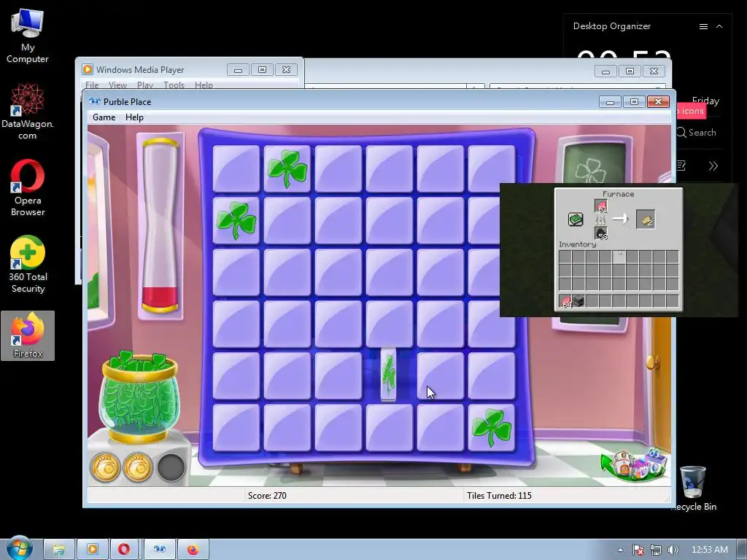
Task: Click the furnace input slot item
Action: 601,206
